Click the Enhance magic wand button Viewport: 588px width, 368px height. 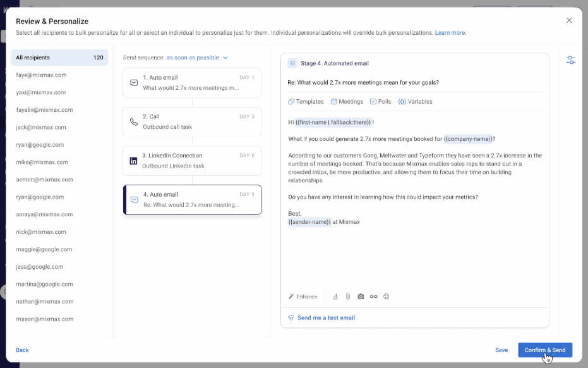tap(303, 297)
